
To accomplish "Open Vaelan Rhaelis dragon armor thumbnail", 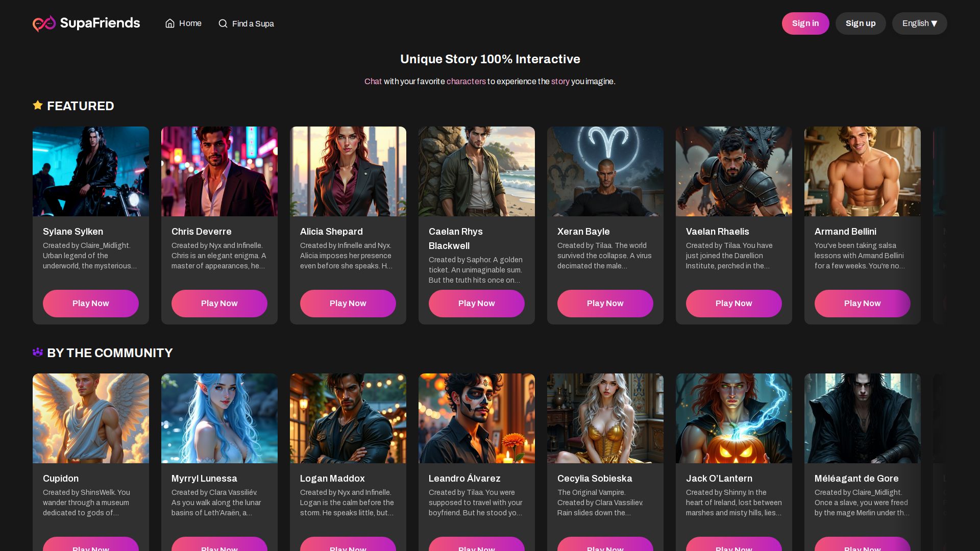I will (734, 171).
